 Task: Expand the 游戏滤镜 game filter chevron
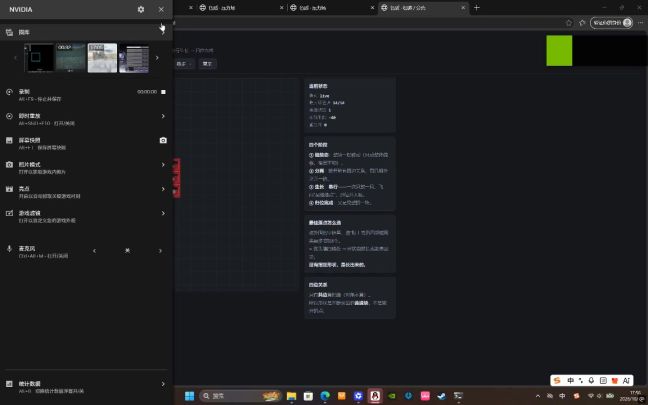pyautogui.click(x=163, y=213)
